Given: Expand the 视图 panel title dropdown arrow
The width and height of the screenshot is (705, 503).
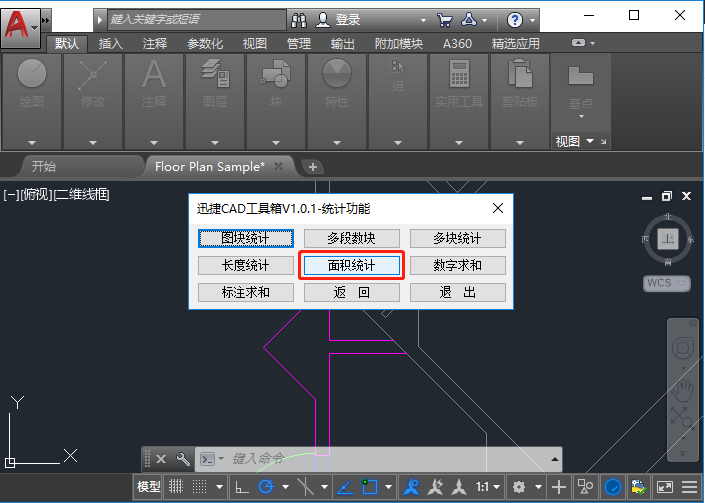Looking at the screenshot, I should tap(590, 141).
